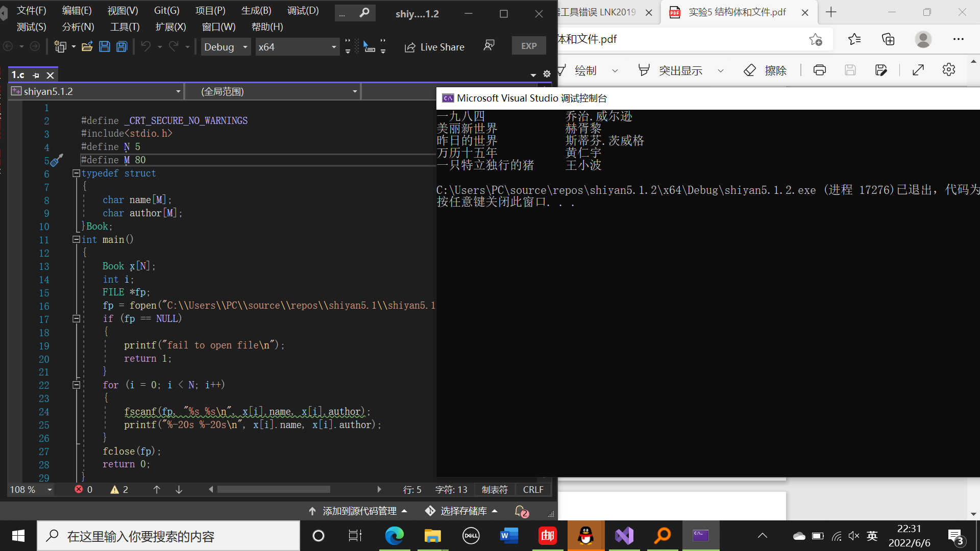Open PDF viewer settings gear
980x551 pixels.
coord(949,70)
